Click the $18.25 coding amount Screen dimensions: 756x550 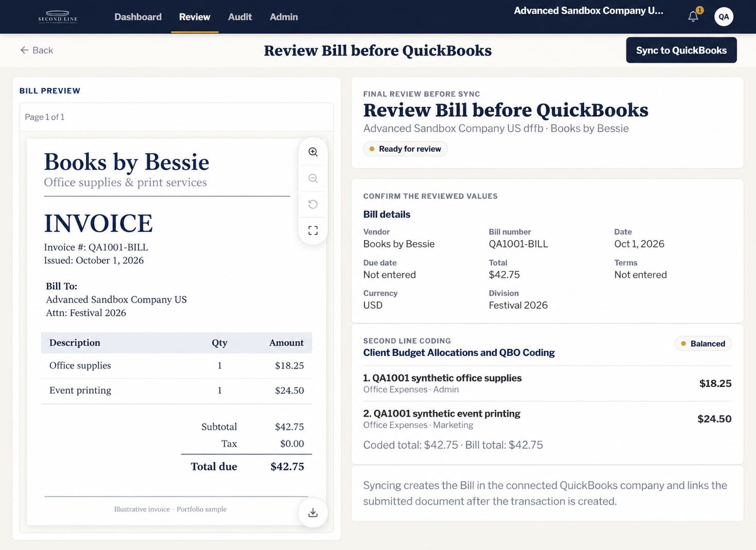(x=715, y=383)
